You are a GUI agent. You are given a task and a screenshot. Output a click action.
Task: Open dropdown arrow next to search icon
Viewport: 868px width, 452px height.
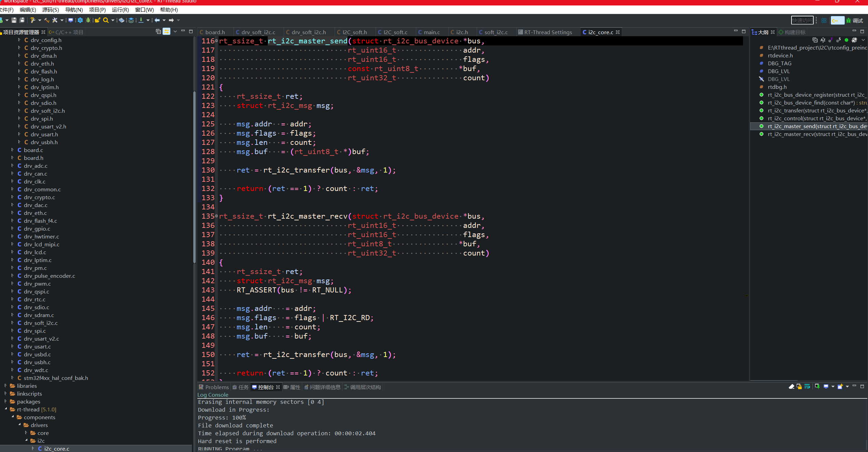[113, 20]
